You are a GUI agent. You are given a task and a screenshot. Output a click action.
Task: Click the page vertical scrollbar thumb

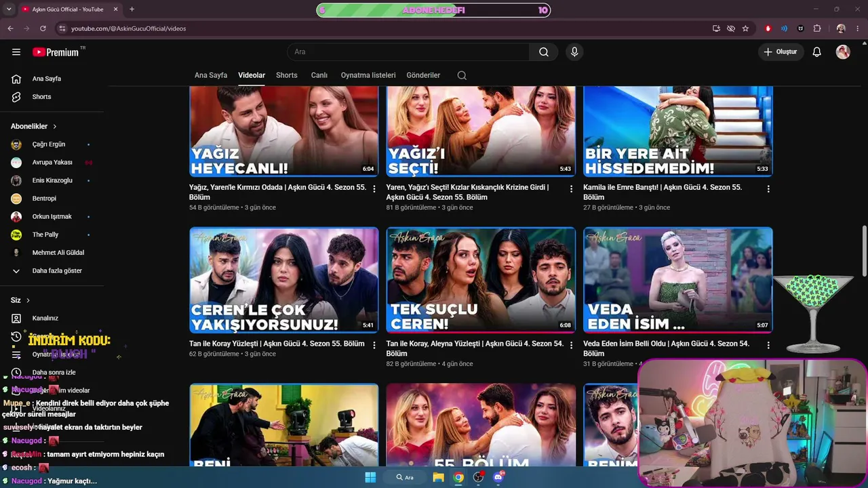(864, 251)
